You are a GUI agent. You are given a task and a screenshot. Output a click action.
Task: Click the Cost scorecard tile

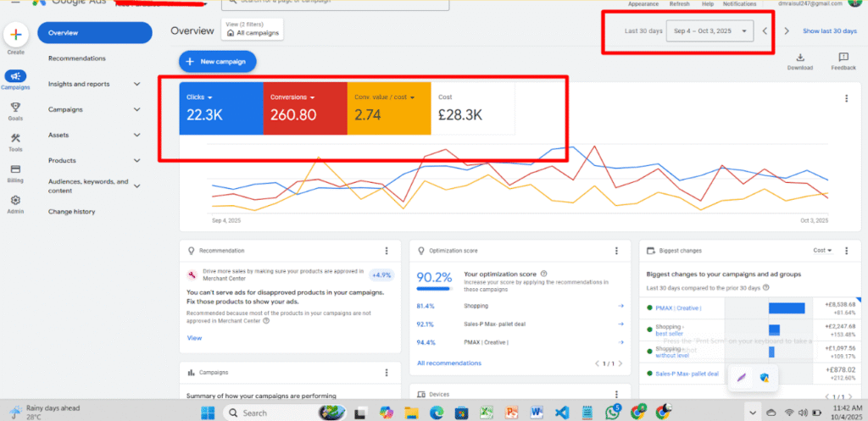tap(473, 108)
